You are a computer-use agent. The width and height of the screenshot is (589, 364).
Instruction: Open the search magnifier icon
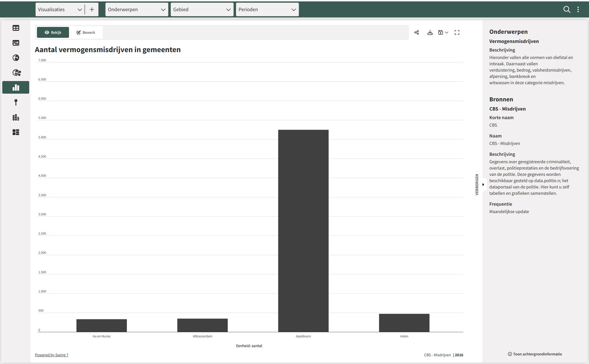567,9
